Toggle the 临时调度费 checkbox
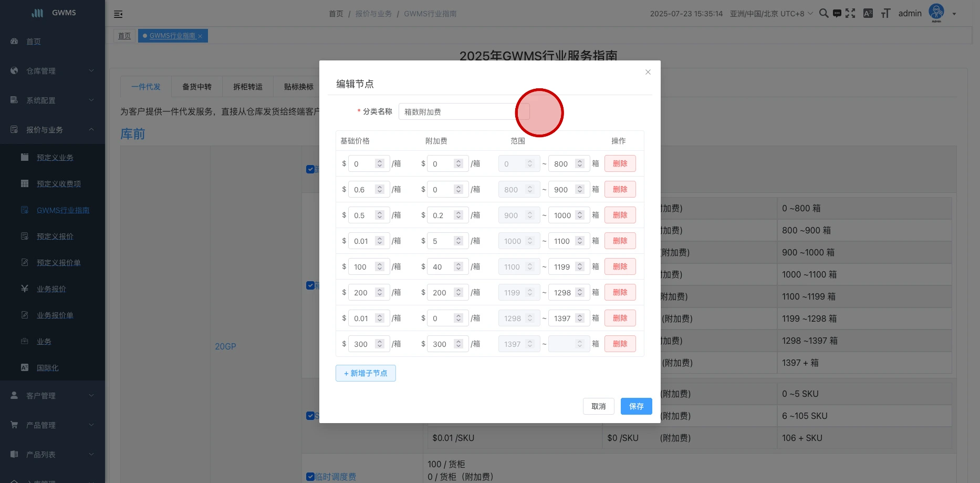The height and width of the screenshot is (483, 980). click(x=310, y=477)
